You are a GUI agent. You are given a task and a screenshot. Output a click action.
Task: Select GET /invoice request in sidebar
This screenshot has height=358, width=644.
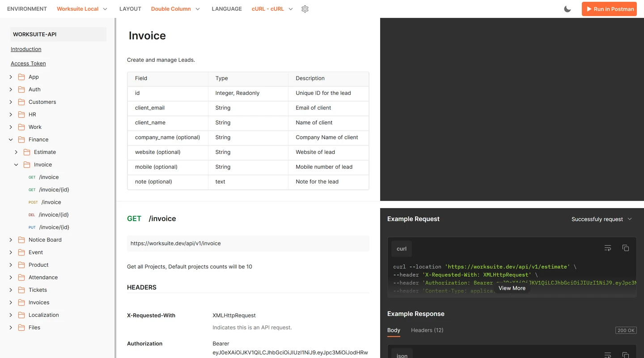(44, 177)
